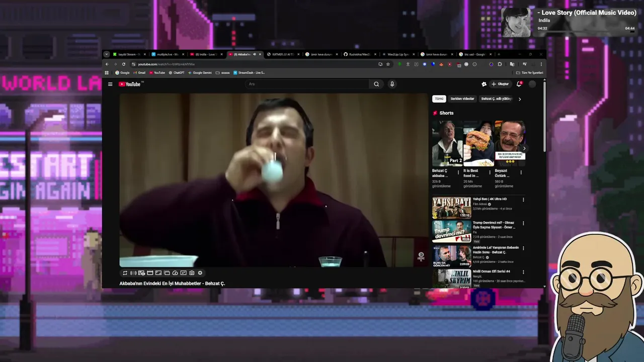Open Amirimle Laf Yarıştıran Bebenin video
The height and width of the screenshot is (362, 644).
coord(451,256)
